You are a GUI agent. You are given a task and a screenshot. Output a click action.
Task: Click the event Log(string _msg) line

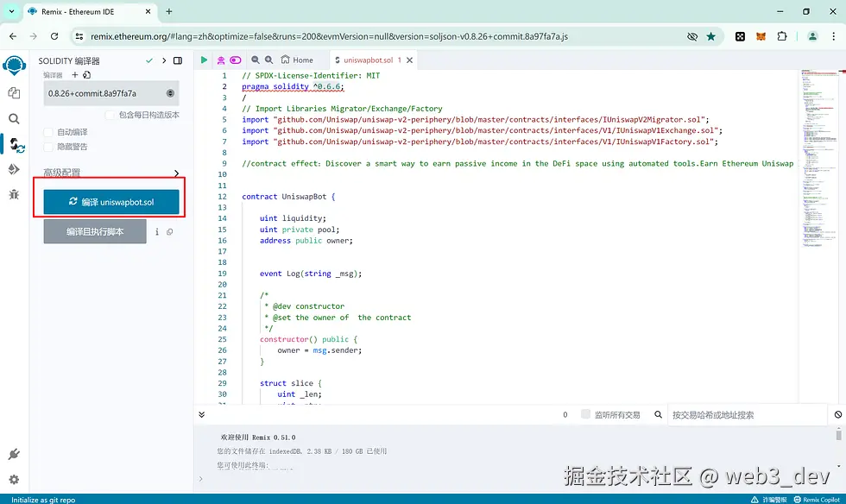pyautogui.click(x=311, y=274)
